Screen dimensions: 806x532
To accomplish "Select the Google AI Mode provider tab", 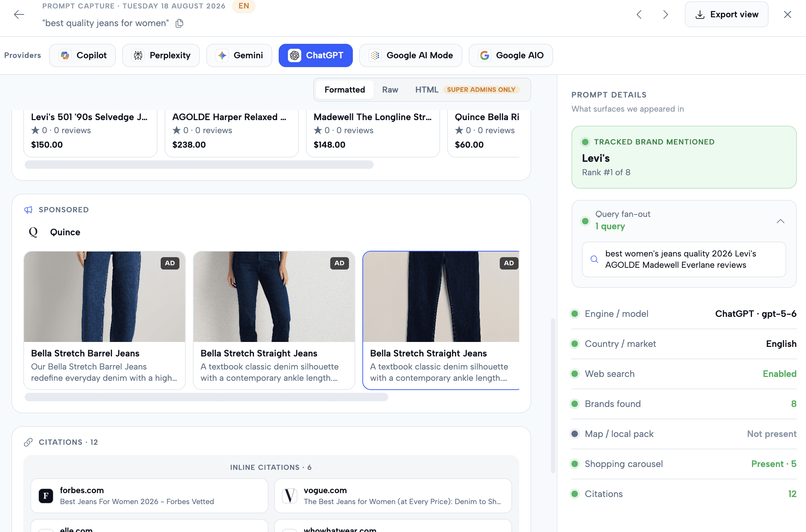I will tap(411, 55).
